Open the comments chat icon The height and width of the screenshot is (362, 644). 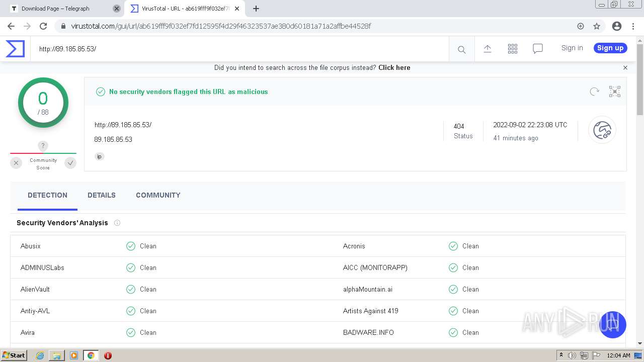pos(538,49)
